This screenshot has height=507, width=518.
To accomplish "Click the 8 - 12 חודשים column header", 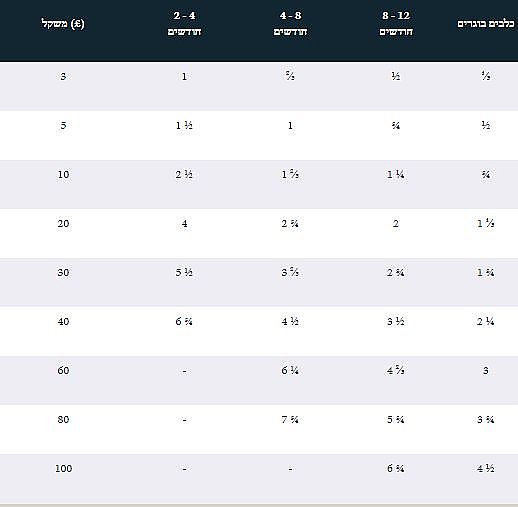I will tap(396, 23).
